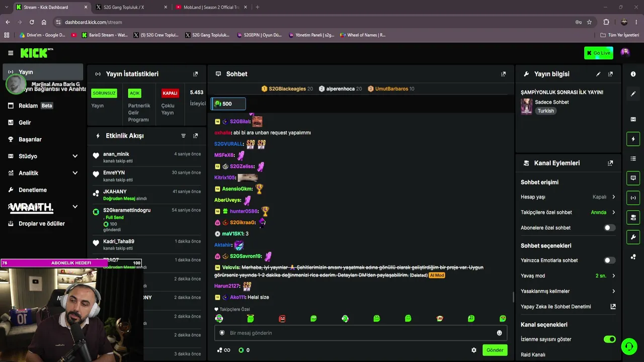Edit the Yayın bilgisi stream info
Image resolution: width=644 pixels, height=362 pixels.
click(x=598, y=74)
